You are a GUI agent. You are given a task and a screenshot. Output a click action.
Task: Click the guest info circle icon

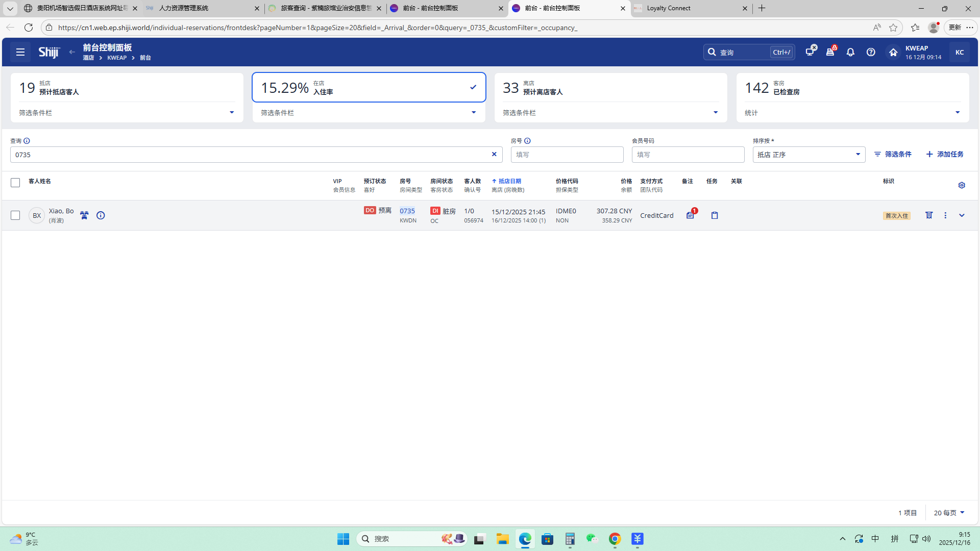click(101, 215)
